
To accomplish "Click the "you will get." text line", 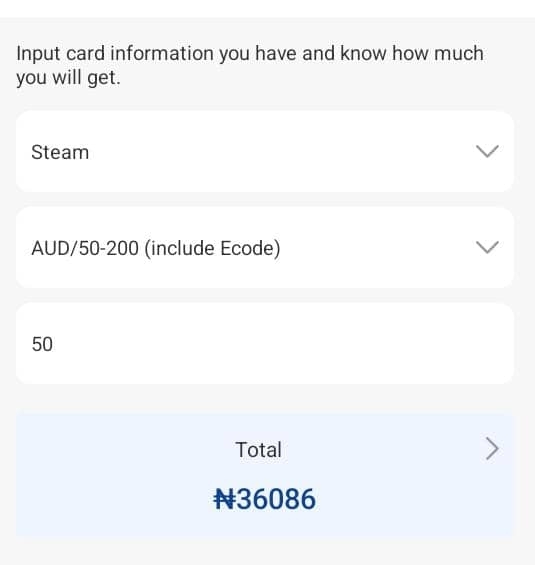I will click(x=68, y=78).
